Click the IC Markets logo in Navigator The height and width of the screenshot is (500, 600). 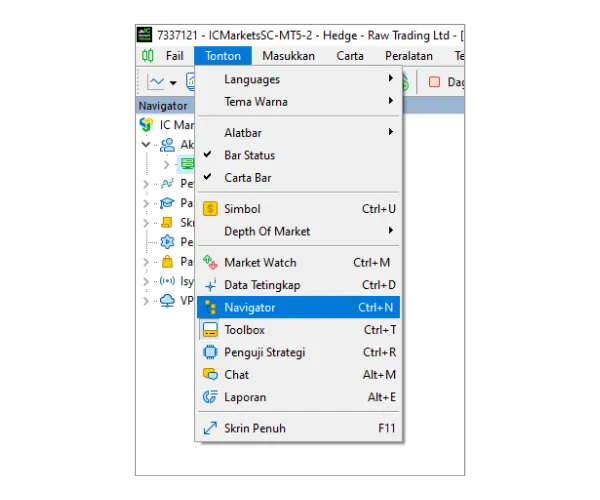point(147,125)
